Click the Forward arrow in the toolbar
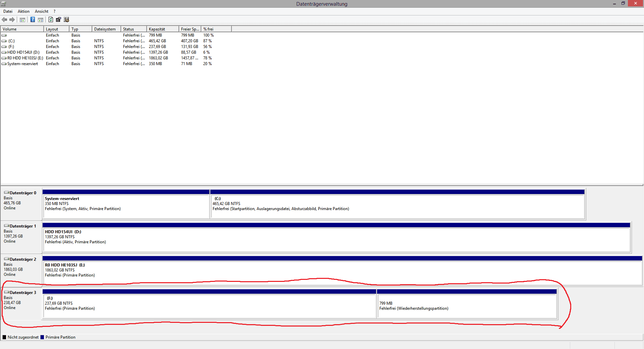644x349 pixels. [x=12, y=19]
